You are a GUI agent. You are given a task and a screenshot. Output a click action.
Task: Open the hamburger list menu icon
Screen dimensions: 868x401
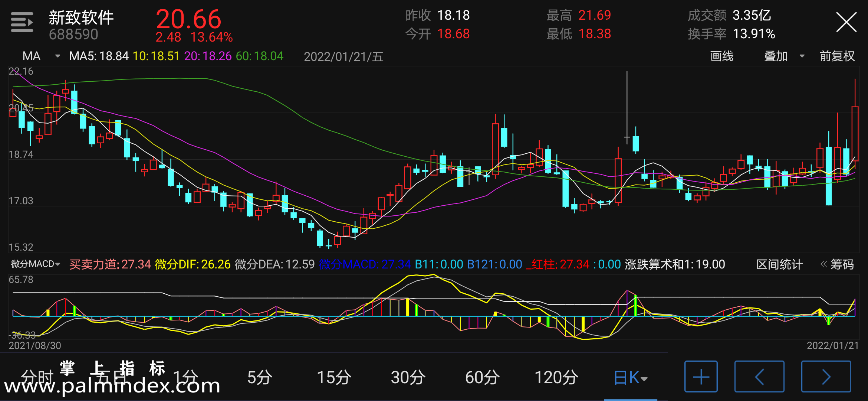pyautogui.click(x=22, y=22)
